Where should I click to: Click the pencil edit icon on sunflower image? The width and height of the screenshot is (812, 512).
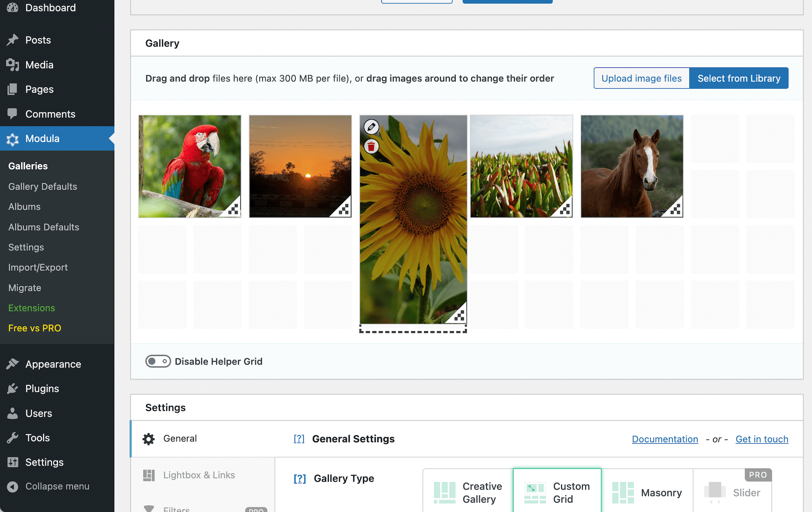371,127
